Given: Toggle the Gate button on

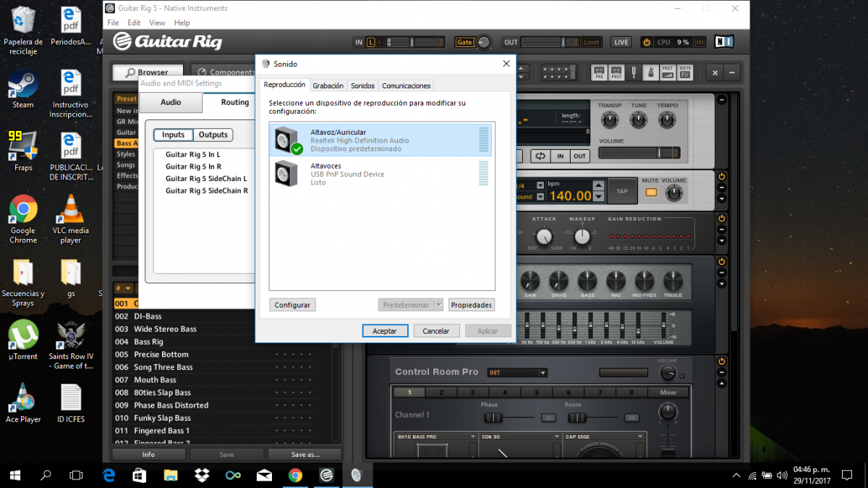Looking at the screenshot, I should (x=464, y=42).
